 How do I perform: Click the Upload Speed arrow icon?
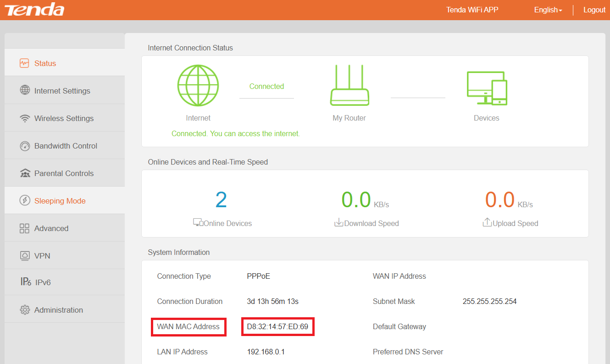point(487,222)
